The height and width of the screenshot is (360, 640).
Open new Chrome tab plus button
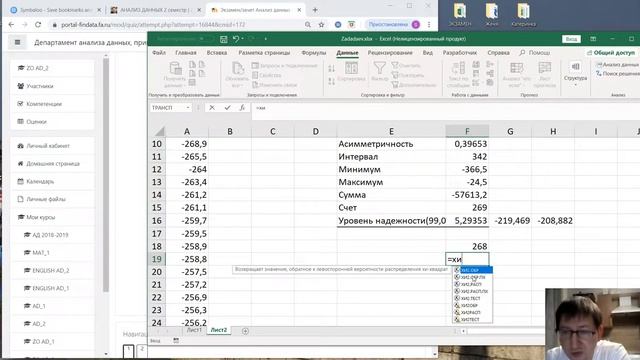(x=315, y=10)
